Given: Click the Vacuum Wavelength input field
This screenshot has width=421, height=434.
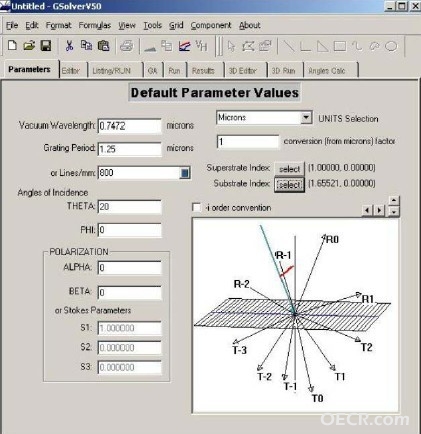Looking at the screenshot, I should tap(129, 126).
